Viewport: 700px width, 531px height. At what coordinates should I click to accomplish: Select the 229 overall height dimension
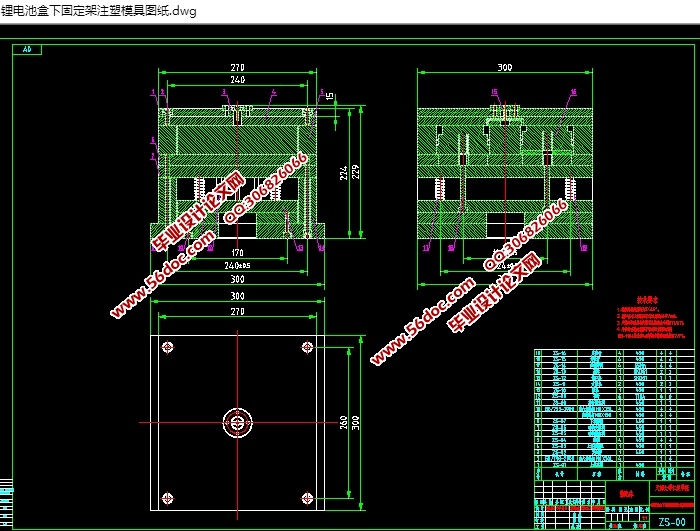[355, 172]
